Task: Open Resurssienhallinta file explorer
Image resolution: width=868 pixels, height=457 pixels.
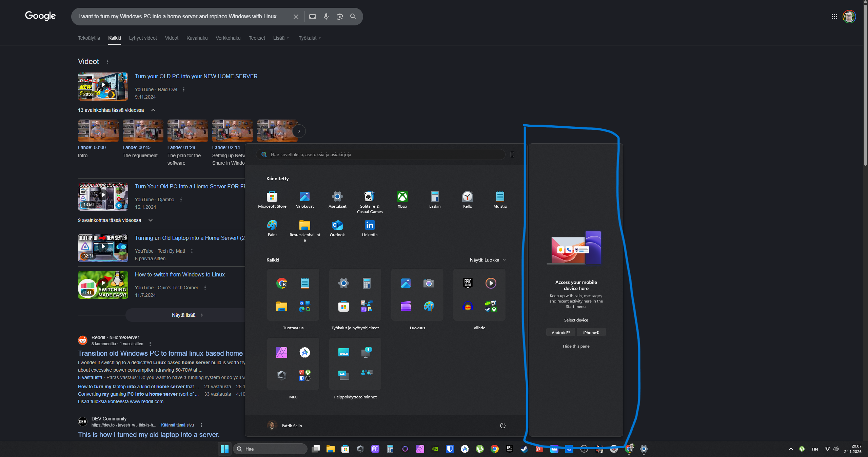Action: coord(305,231)
